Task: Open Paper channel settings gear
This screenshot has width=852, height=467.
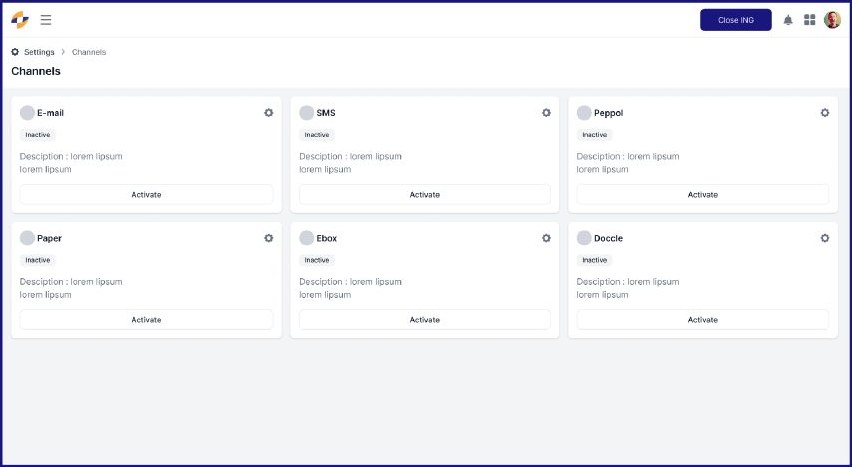Action: [268, 238]
